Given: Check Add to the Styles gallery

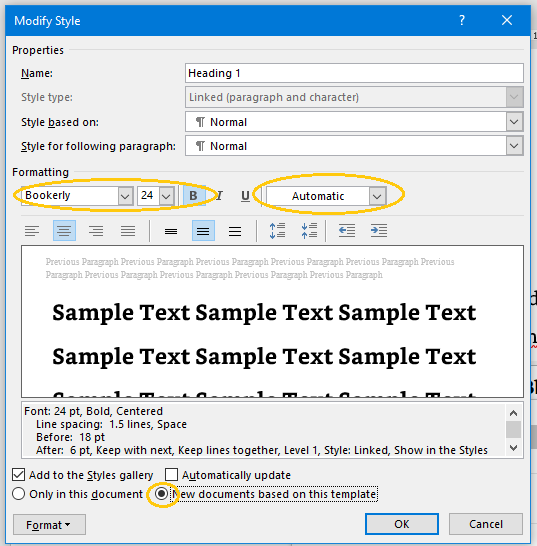Looking at the screenshot, I should [x=18, y=475].
